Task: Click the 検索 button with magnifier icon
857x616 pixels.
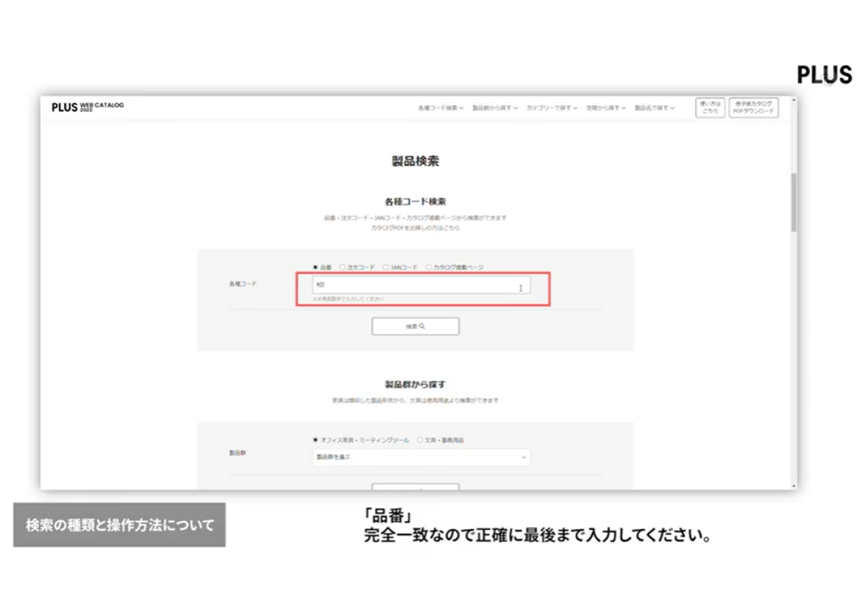Action: 416,326
